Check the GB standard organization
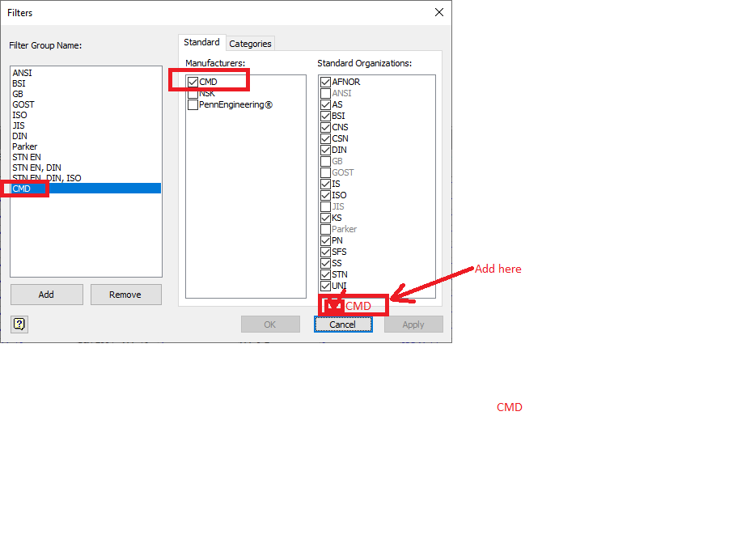The height and width of the screenshot is (560, 741). [324, 161]
